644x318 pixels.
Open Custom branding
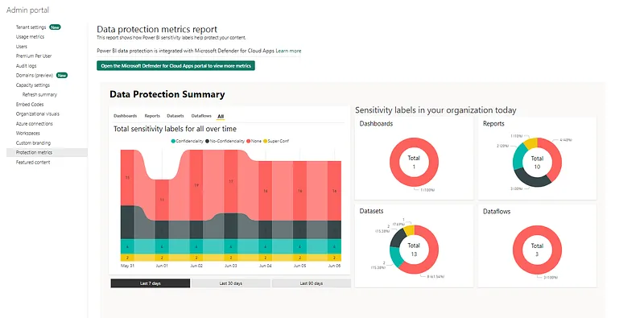click(33, 143)
